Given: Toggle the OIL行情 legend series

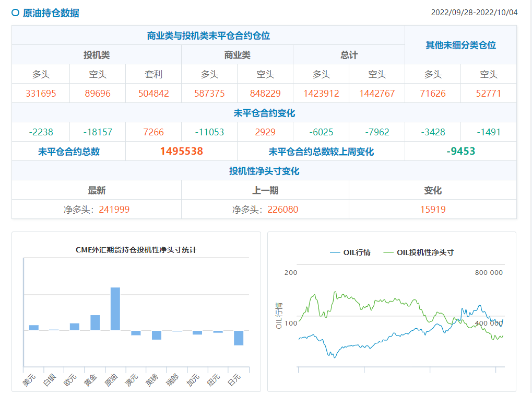Looking at the screenshot, I should [x=350, y=252].
